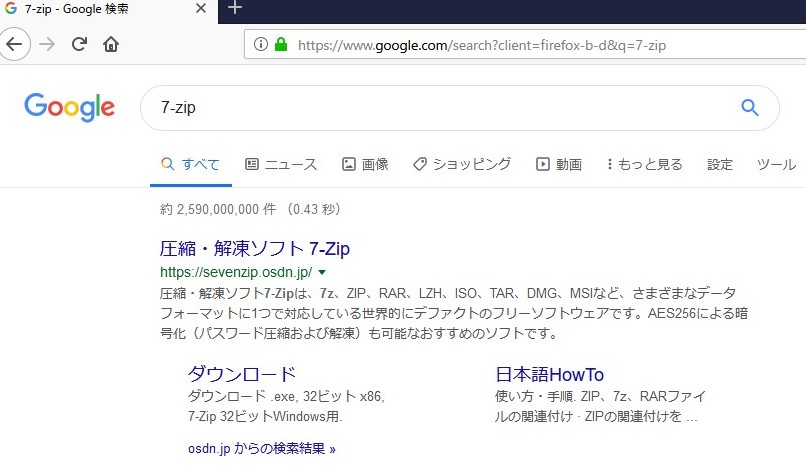The height and width of the screenshot is (471, 806).
Task: Select the すべて results tab
Action: (x=191, y=165)
